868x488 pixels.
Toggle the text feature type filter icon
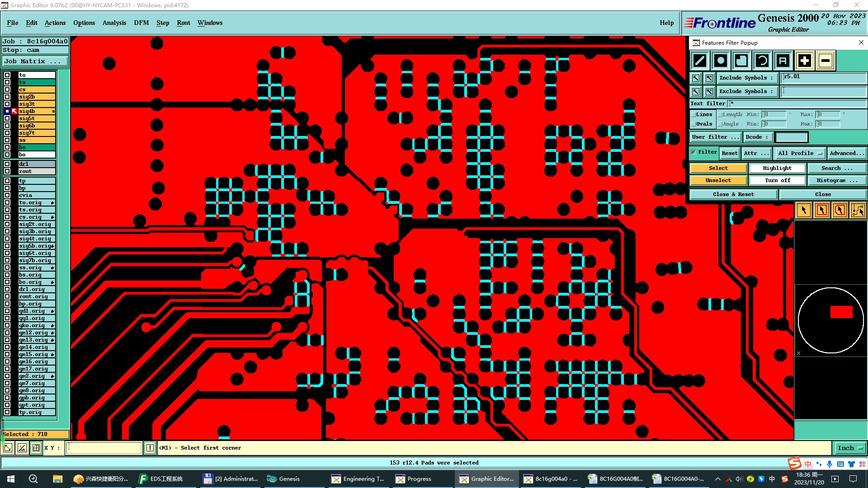pyautogui.click(x=783, y=61)
